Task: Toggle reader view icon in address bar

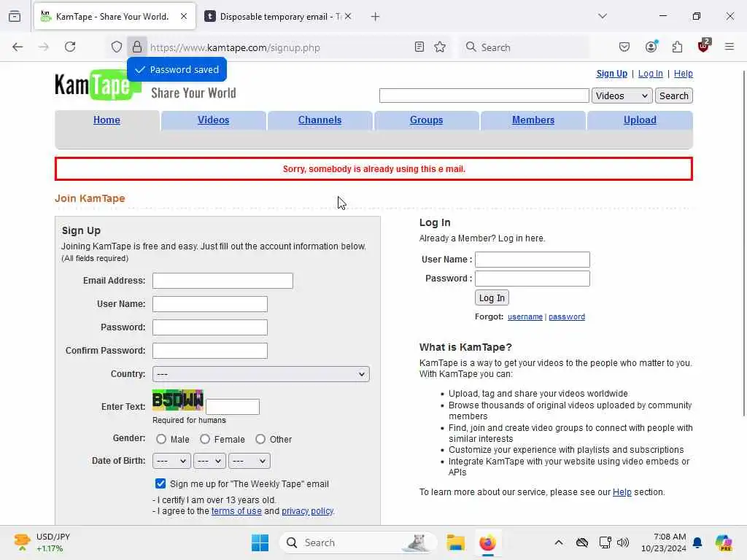Action: pyautogui.click(x=419, y=47)
